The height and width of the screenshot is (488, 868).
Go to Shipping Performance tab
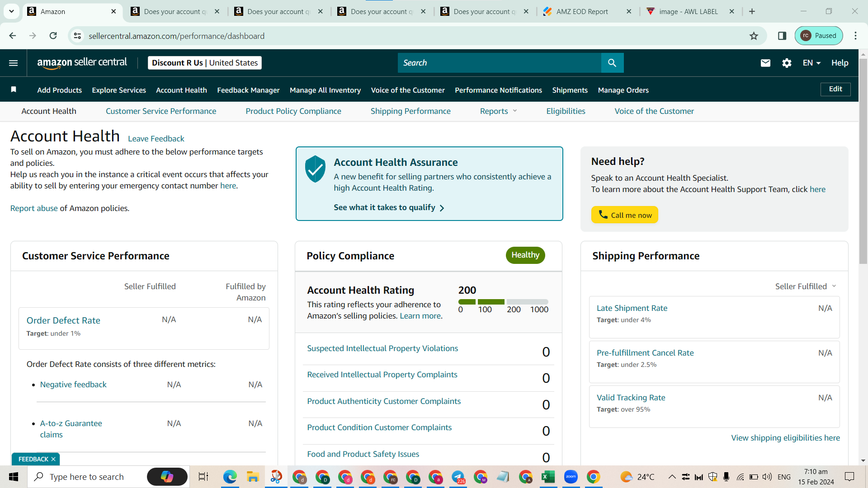(x=410, y=111)
